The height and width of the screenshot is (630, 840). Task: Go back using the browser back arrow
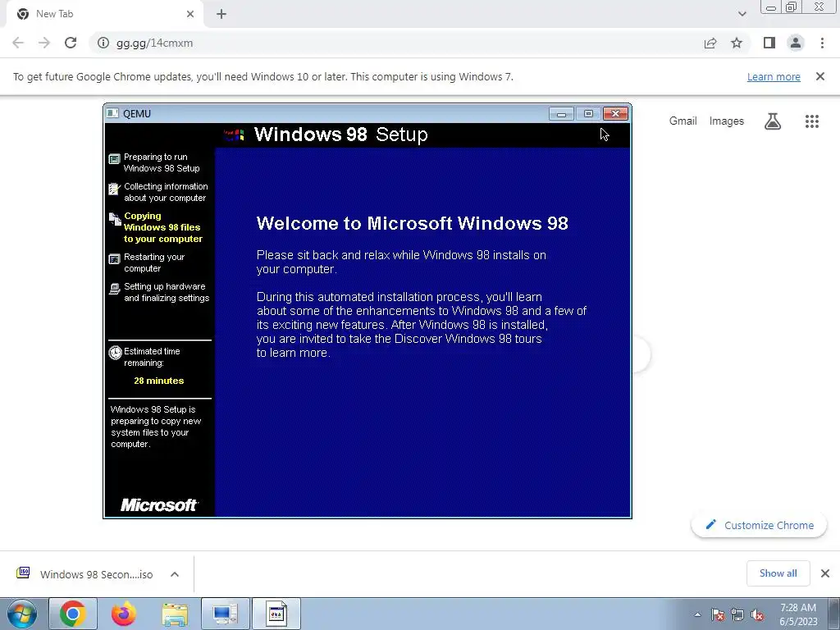tap(18, 43)
